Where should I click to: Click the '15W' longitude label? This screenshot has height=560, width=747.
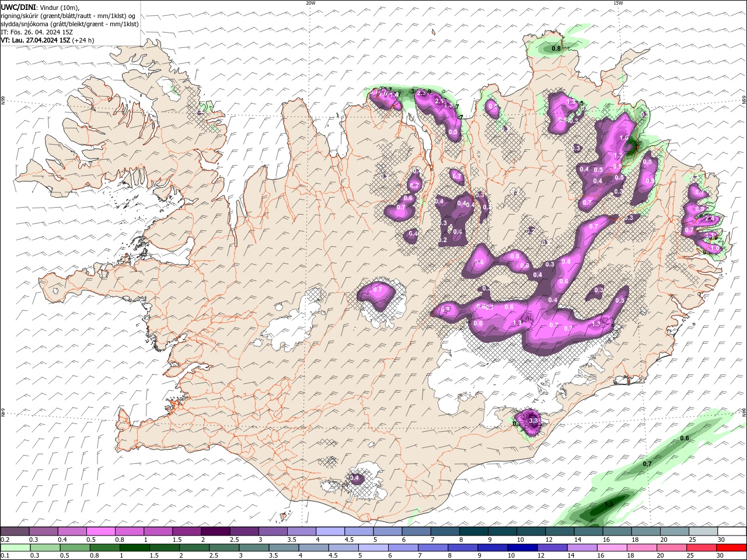(x=618, y=3)
